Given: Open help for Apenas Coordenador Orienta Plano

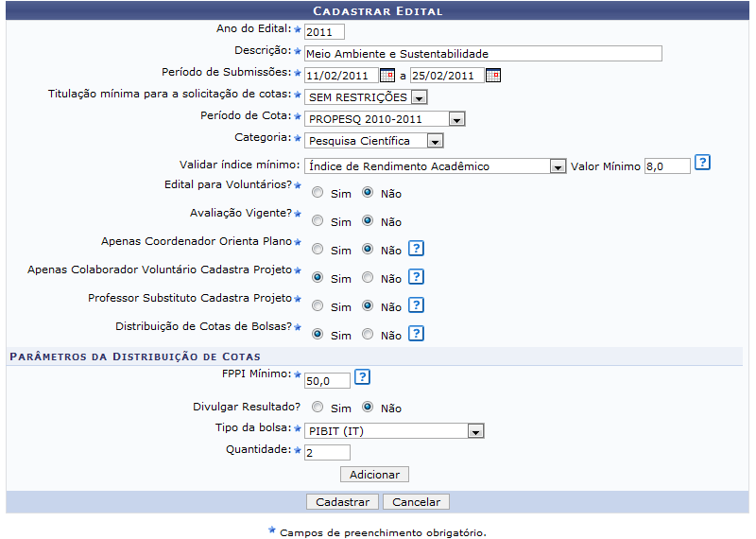Looking at the screenshot, I should [416, 249].
